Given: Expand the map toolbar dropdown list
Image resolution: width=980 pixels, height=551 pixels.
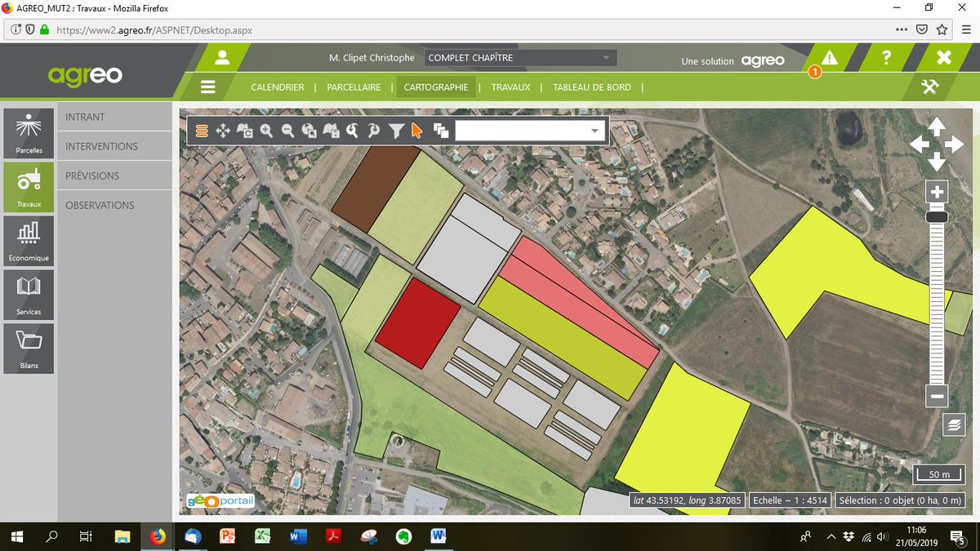Looking at the screenshot, I should pyautogui.click(x=594, y=131).
